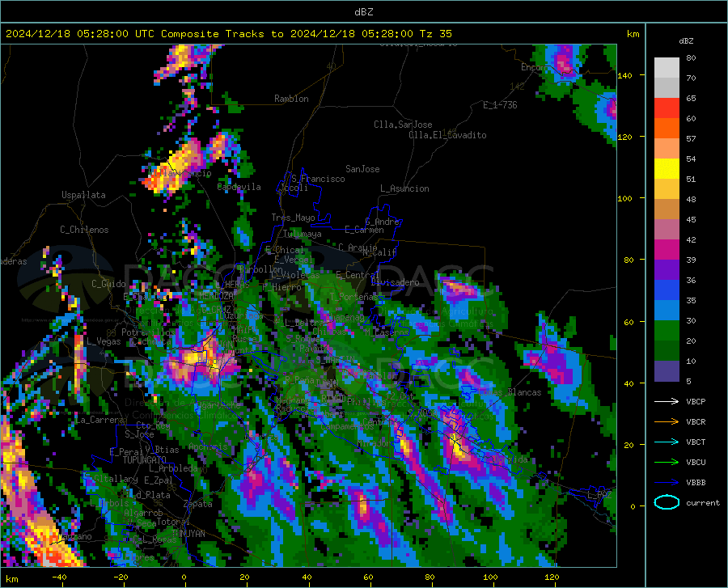The image size is (728, 588).
Task: Click the 'MENDOZA' city label
Action: pos(216,296)
